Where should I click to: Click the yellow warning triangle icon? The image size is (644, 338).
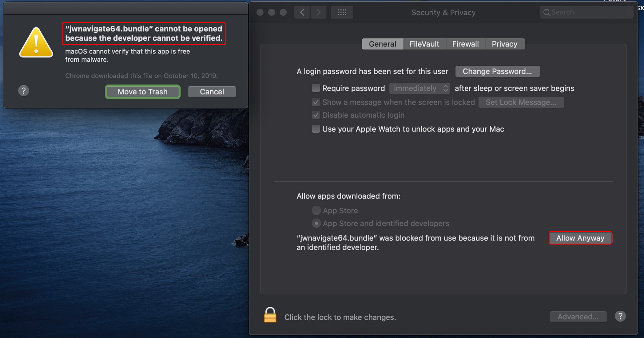[36, 43]
